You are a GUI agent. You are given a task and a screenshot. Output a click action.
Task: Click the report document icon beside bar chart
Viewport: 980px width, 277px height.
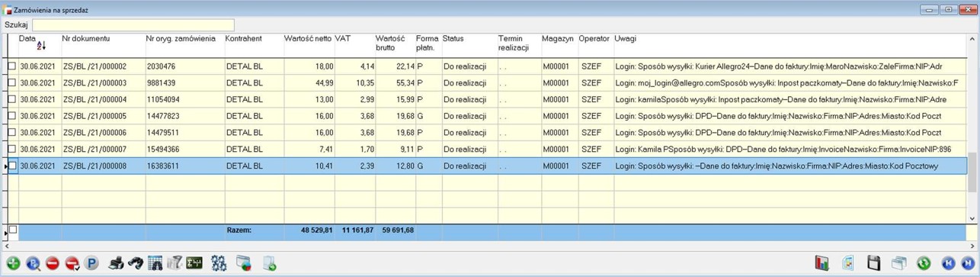847,263
